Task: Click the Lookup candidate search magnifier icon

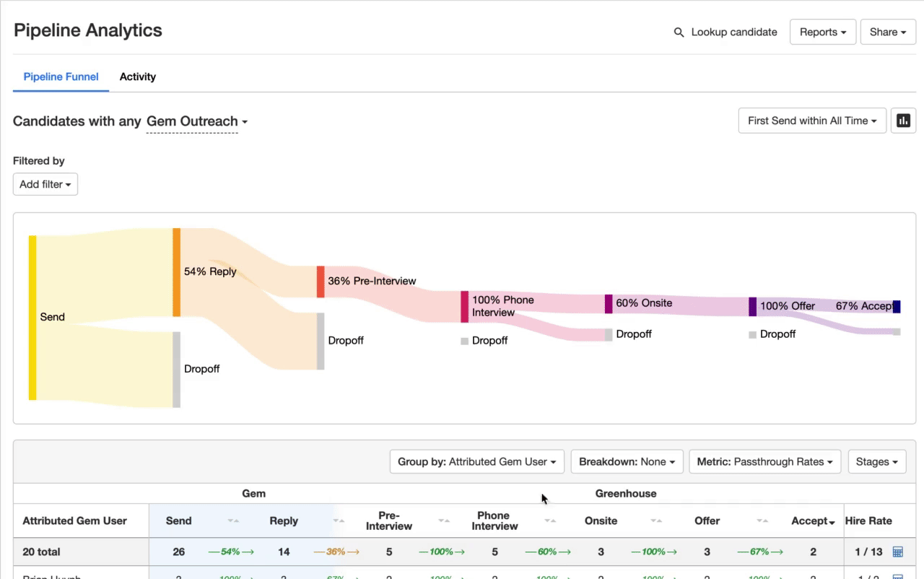Action: point(679,32)
